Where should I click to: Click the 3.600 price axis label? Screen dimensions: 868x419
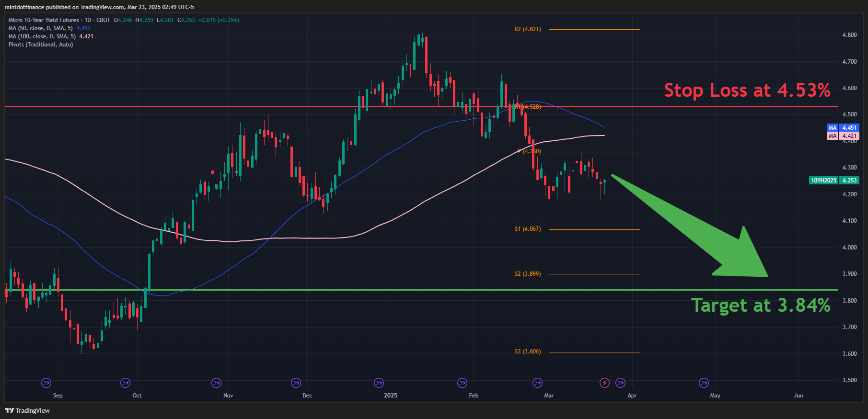coord(849,354)
